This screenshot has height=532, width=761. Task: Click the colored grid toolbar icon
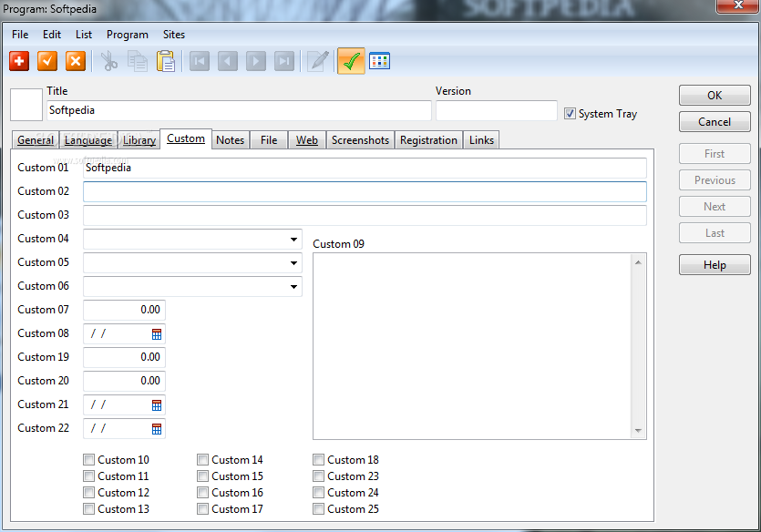coord(379,61)
